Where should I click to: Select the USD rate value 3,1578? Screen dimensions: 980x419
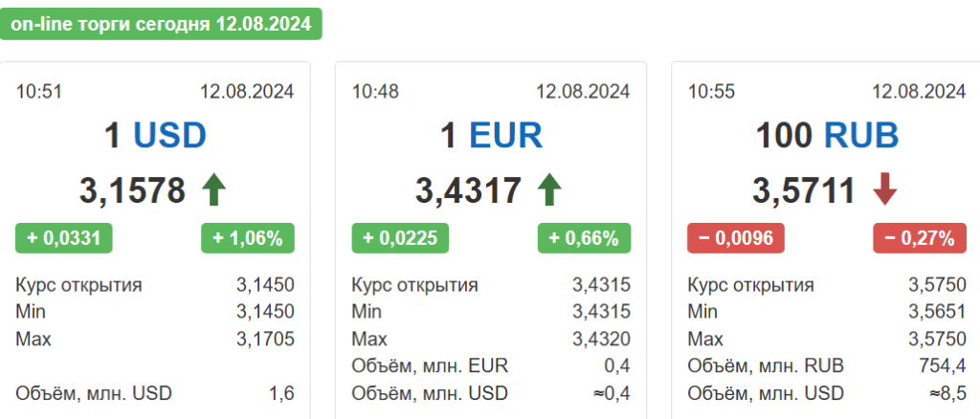(132, 190)
